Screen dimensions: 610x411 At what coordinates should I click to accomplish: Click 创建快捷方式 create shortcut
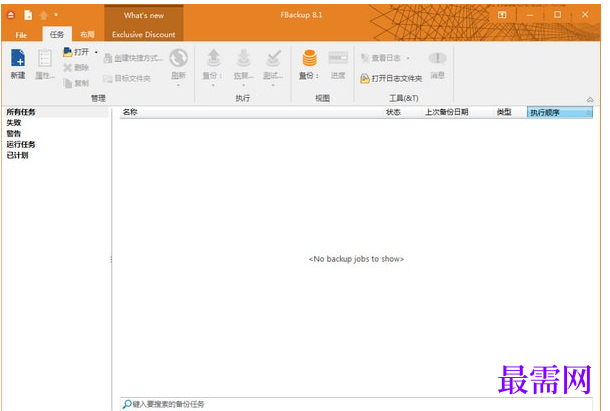(133, 58)
